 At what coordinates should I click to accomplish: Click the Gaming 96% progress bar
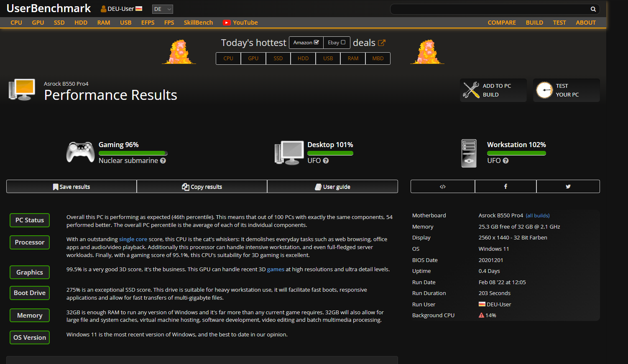[x=133, y=153]
